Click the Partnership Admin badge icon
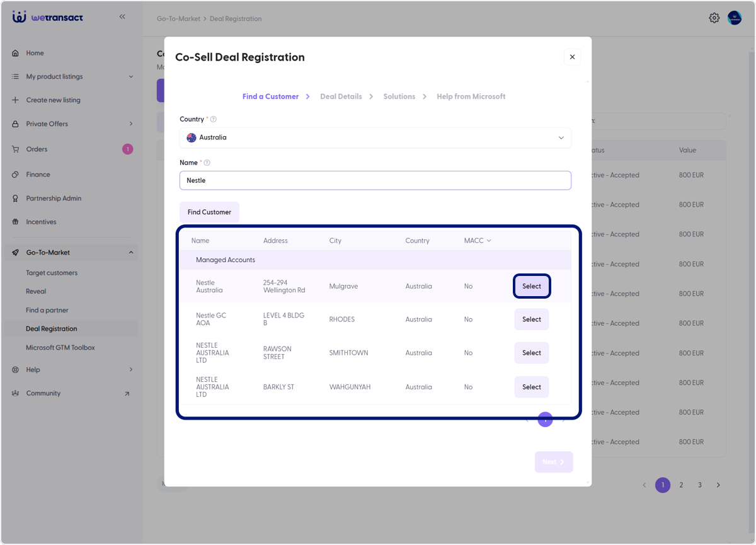The image size is (756, 545). click(16, 198)
